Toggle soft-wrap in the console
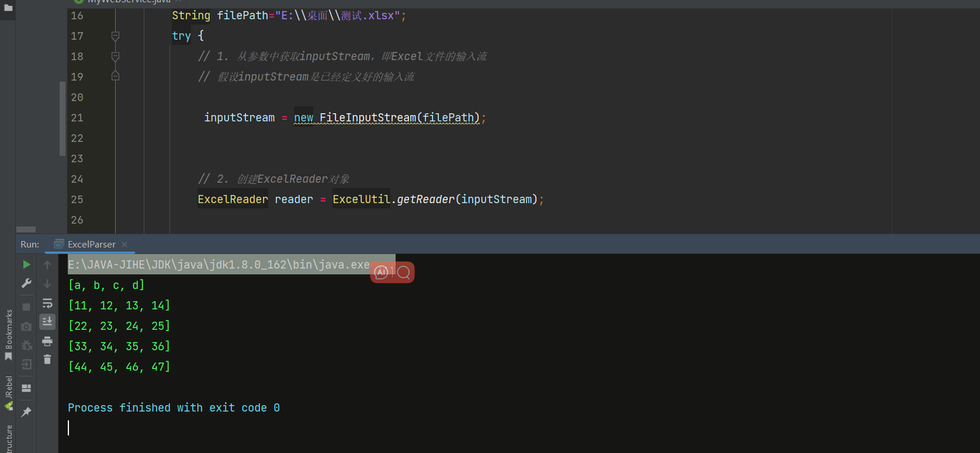The width and height of the screenshot is (980, 453). 47,303
